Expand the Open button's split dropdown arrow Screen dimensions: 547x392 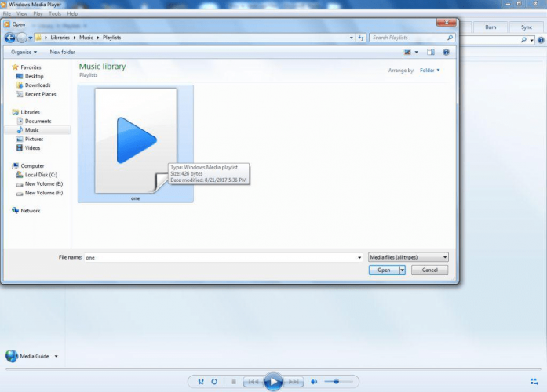(403, 270)
